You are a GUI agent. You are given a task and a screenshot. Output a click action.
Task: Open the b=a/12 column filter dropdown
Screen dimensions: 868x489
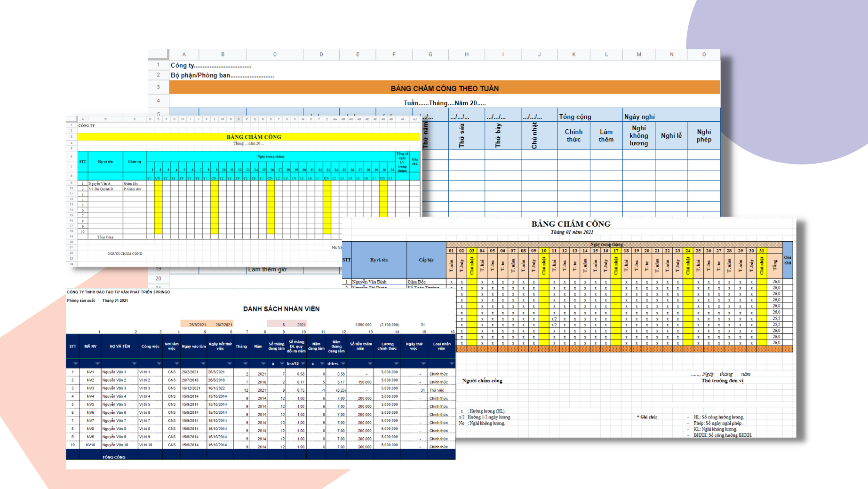pos(303,364)
